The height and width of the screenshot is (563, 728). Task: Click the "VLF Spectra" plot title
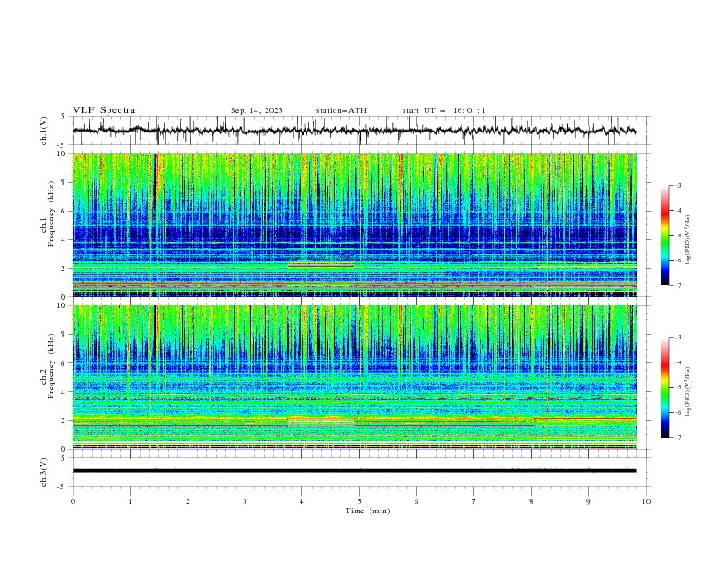pos(104,110)
